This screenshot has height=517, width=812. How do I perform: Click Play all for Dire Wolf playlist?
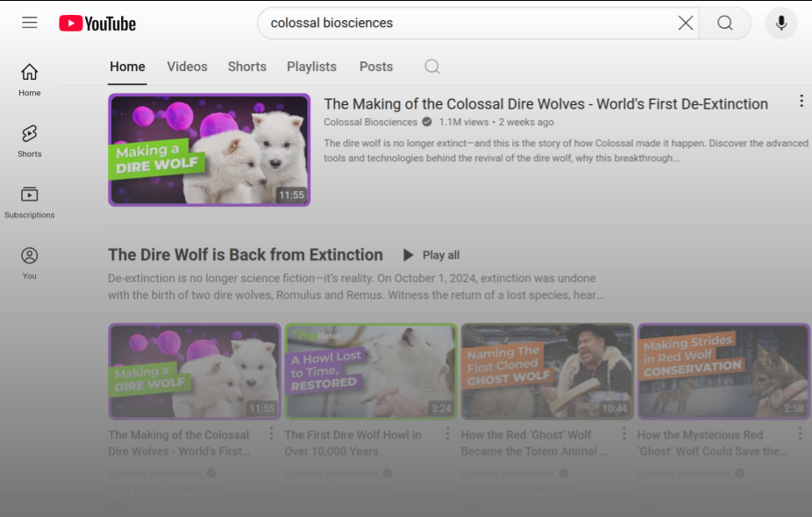[x=431, y=255]
